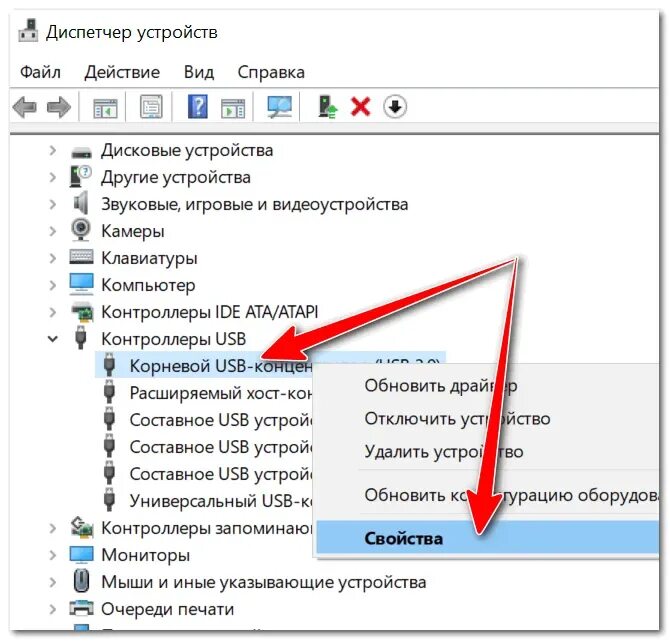Click the disable device down-arrow icon

pyautogui.click(x=395, y=106)
